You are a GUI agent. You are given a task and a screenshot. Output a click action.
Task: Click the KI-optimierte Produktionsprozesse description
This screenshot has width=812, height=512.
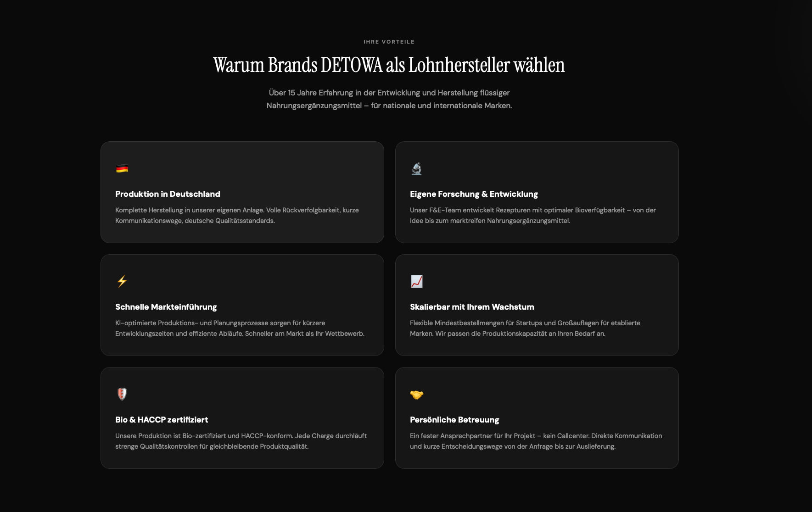[x=240, y=328]
